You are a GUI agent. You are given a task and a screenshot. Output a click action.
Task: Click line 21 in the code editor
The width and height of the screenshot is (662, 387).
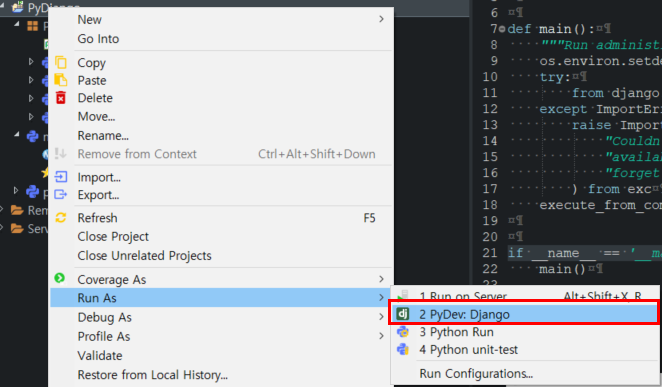pyautogui.click(x=584, y=253)
